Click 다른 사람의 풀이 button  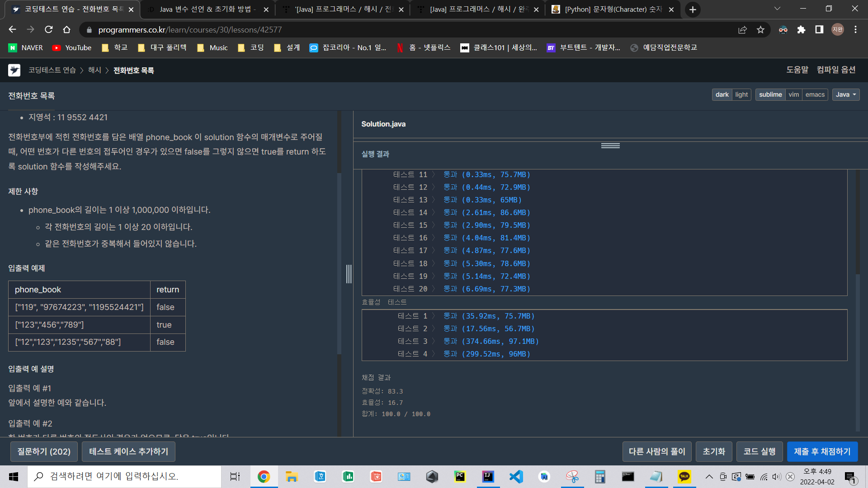point(656,451)
